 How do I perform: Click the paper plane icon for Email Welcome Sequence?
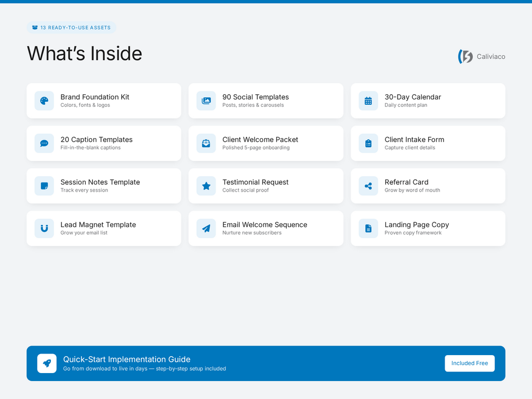coord(206,228)
